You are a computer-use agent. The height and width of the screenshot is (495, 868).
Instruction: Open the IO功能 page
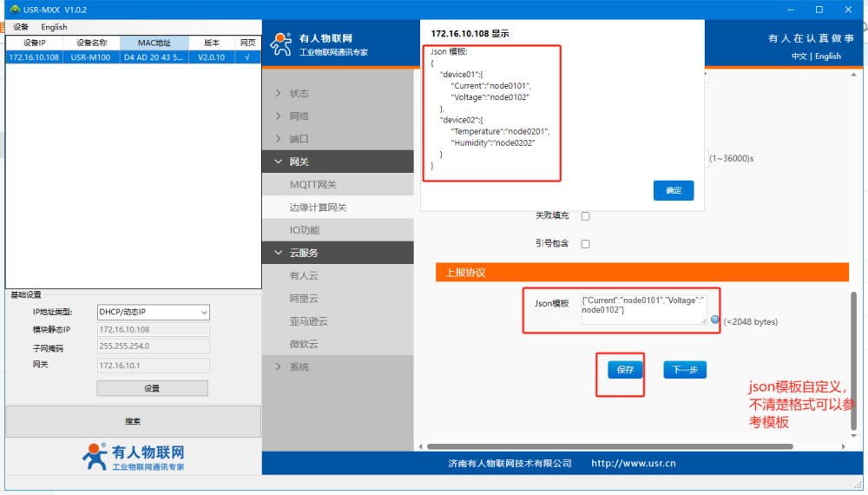(x=338, y=230)
